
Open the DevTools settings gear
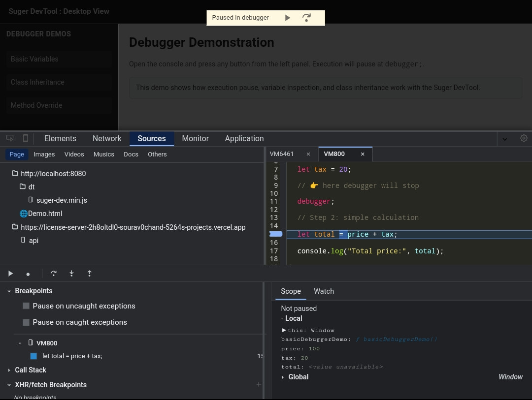(x=524, y=138)
